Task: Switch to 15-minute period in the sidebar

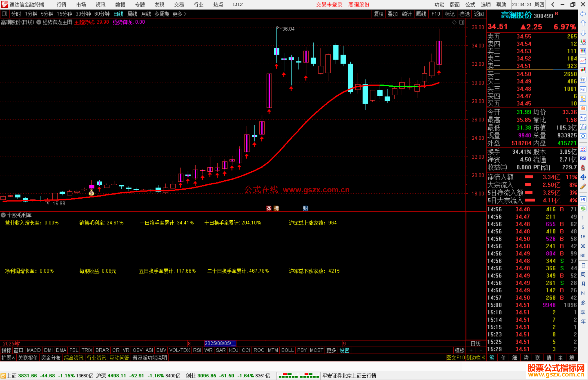Action: [583, 237]
